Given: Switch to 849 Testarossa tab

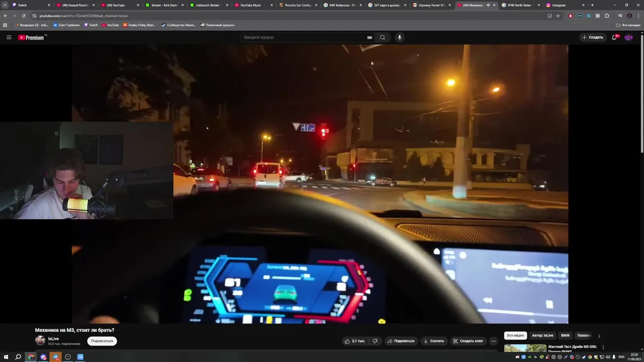Looking at the screenshot, I should (x=342, y=5).
